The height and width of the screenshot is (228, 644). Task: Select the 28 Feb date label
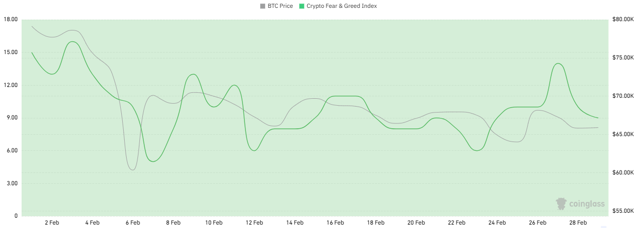pos(578,223)
